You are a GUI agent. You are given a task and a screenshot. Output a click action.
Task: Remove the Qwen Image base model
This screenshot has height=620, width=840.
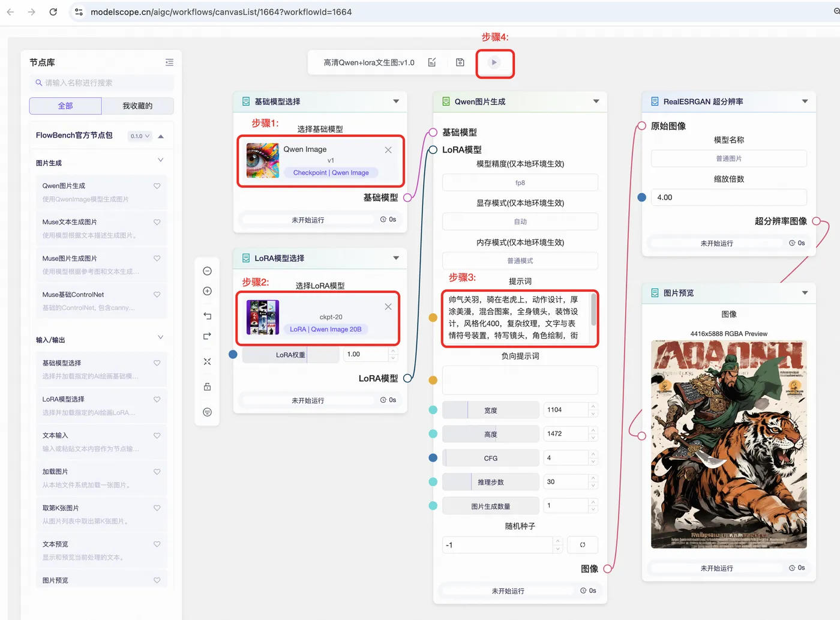(388, 150)
